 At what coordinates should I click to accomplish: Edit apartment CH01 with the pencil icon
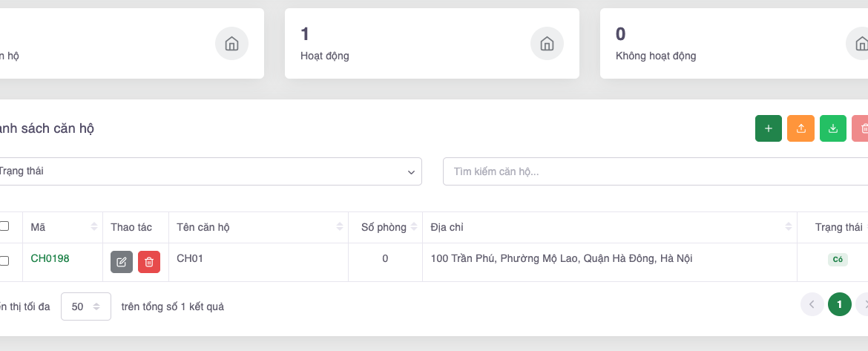(x=122, y=262)
